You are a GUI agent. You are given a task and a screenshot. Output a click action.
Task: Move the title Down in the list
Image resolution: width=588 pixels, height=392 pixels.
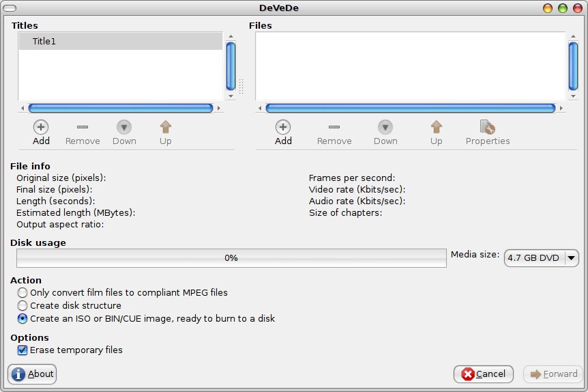click(124, 133)
